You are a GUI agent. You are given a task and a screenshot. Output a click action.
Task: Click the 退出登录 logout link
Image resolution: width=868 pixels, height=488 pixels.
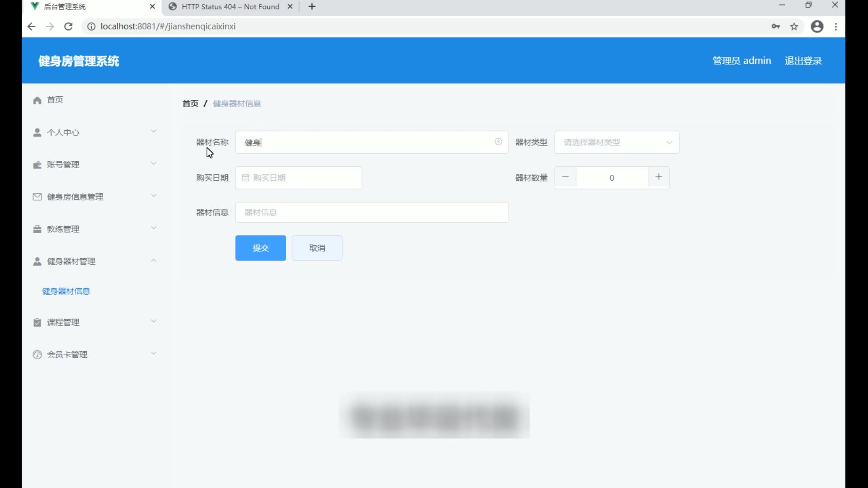point(803,61)
